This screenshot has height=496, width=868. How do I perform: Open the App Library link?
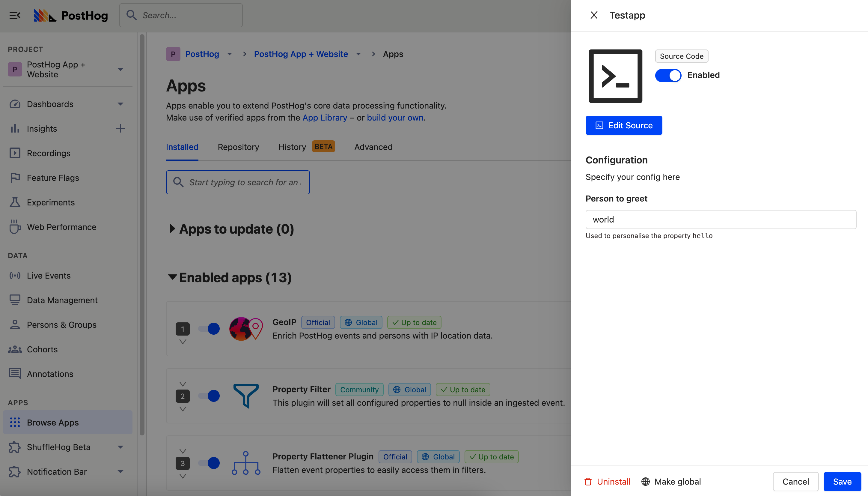[x=325, y=118]
